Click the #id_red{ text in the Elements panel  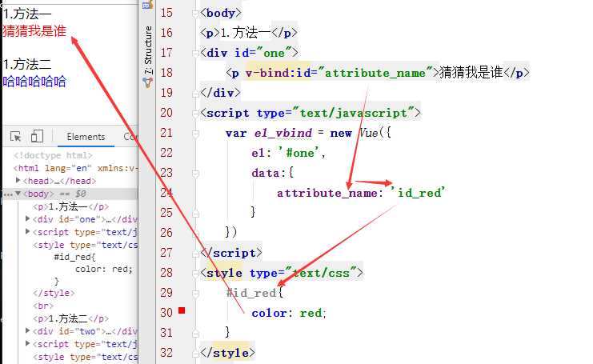click(74, 257)
